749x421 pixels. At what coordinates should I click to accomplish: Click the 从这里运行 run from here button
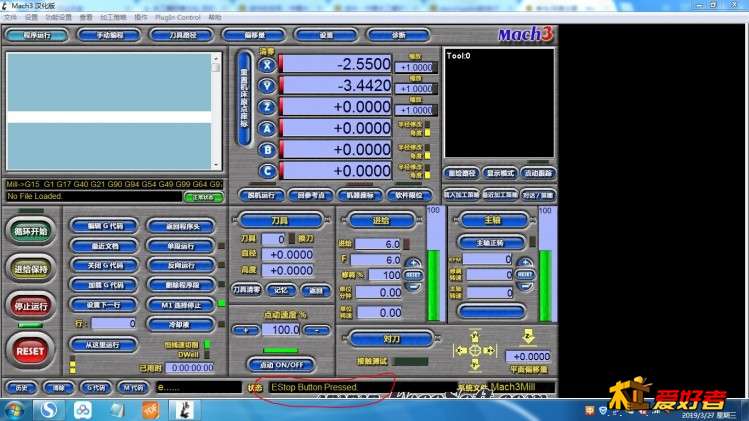coord(104,345)
